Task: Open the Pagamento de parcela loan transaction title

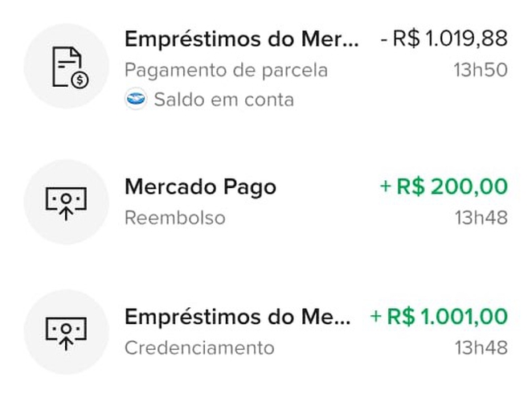Action: 238,39
